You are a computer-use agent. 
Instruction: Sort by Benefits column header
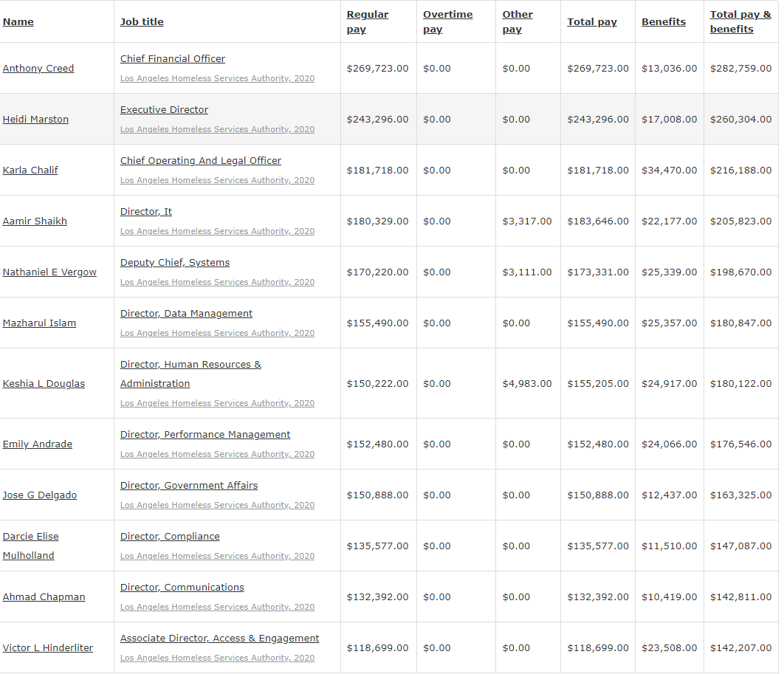(x=664, y=21)
